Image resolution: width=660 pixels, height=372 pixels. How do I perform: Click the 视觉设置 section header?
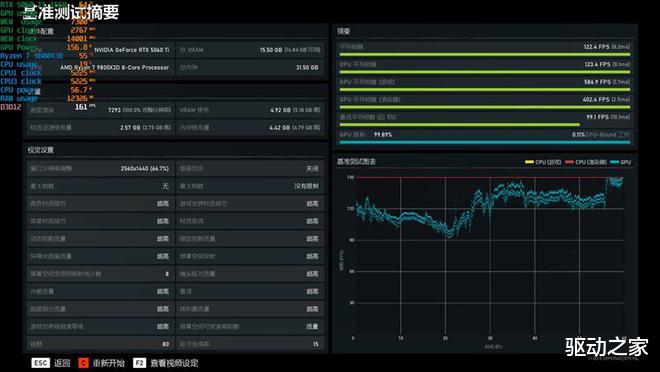click(41, 150)
